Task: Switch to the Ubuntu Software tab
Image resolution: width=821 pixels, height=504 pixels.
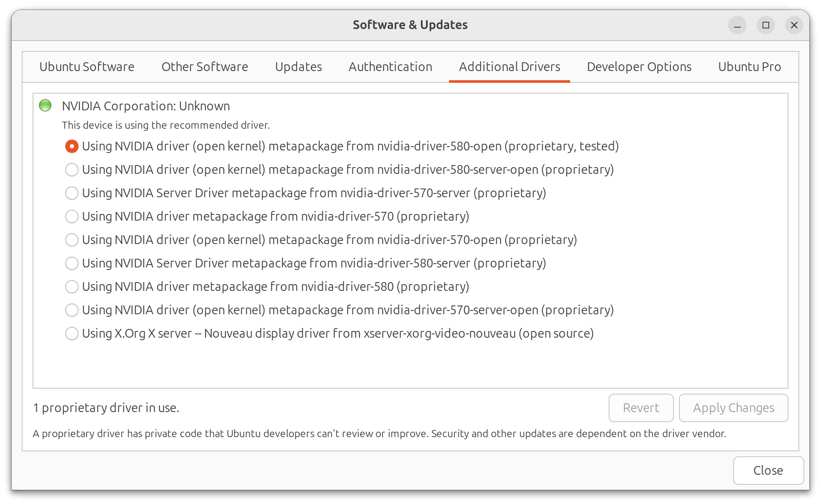Action: pos(87,66)
